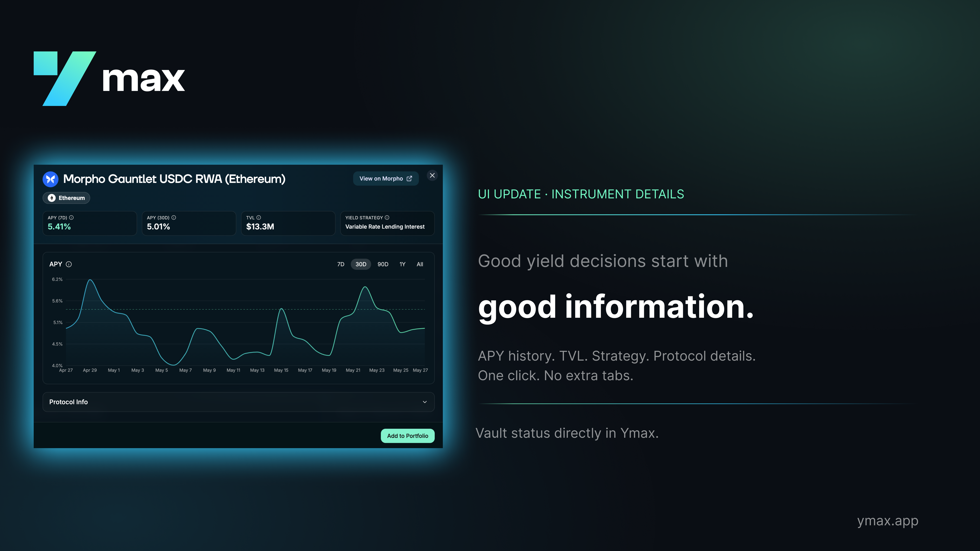Viewport: 980px width, 551px height.
Task: Click the 4.0% y-axis label
Action: click(x=57, y=365)
